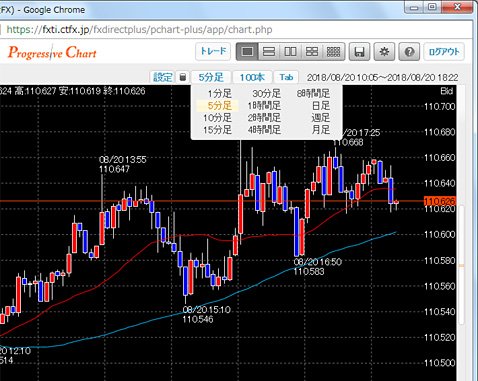Click the vertical price scale slider at right

pos(462,265)
